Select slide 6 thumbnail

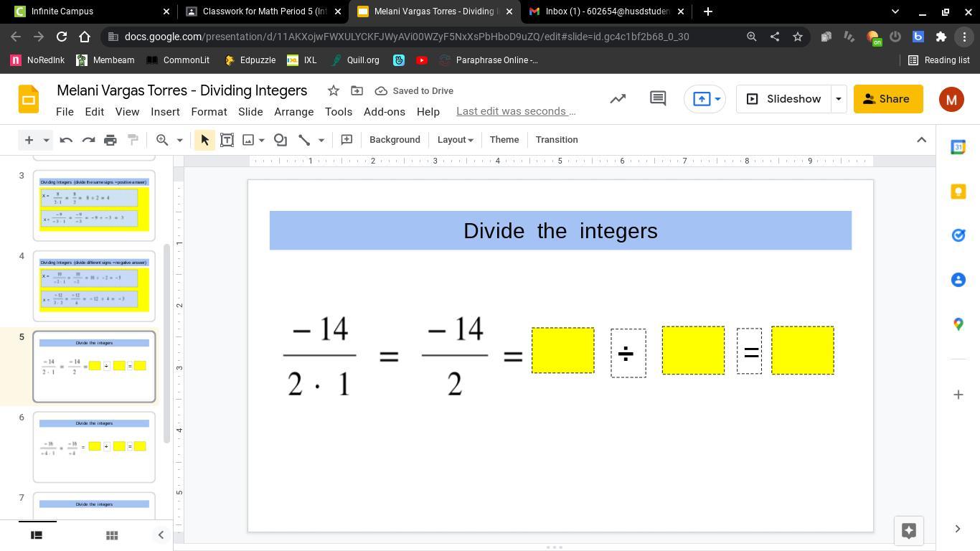[x=94, y=446]
